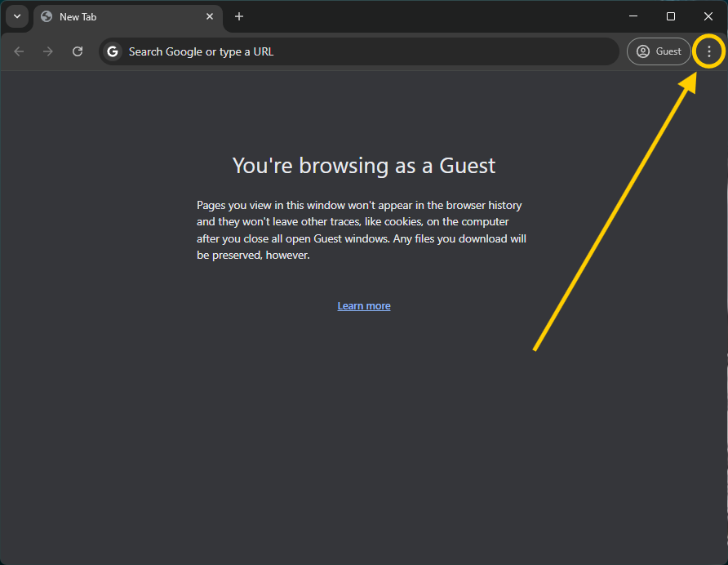
Task: Reload the current page
Action: [78, 51]
